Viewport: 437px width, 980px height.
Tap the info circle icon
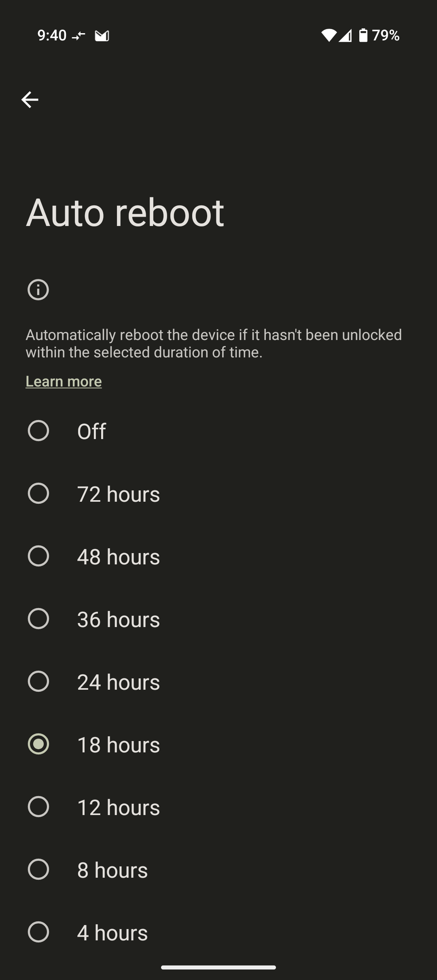[x=38, y=290]
